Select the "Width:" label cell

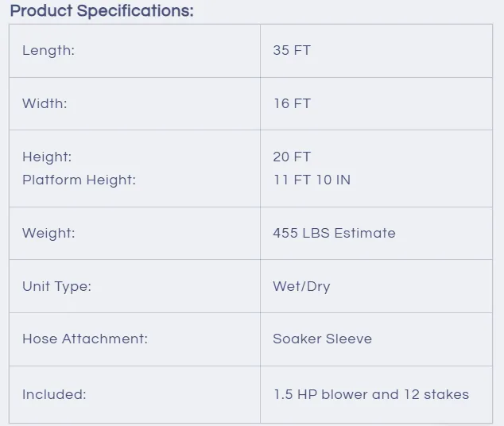[45, 103]
